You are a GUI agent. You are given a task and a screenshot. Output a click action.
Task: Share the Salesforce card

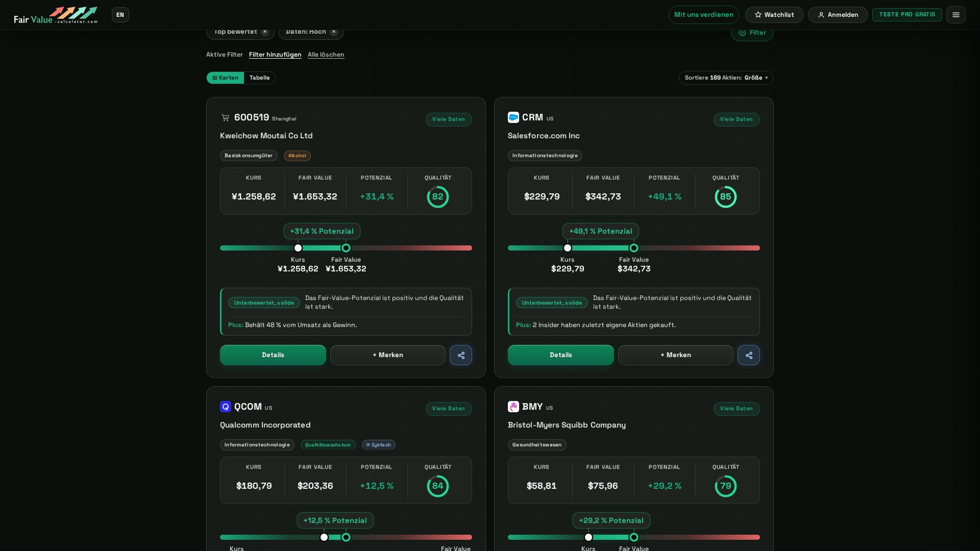coord(748,355)
